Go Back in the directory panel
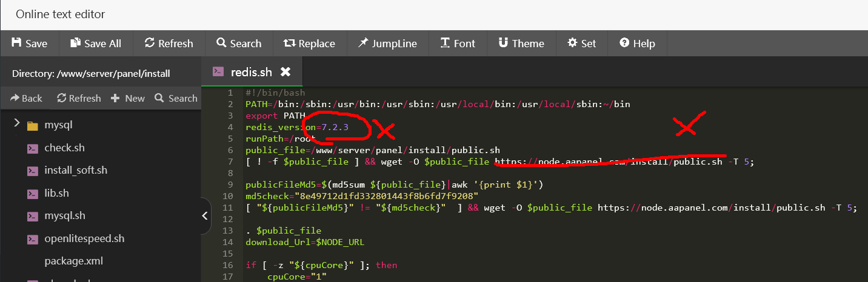 pos(25,98)
